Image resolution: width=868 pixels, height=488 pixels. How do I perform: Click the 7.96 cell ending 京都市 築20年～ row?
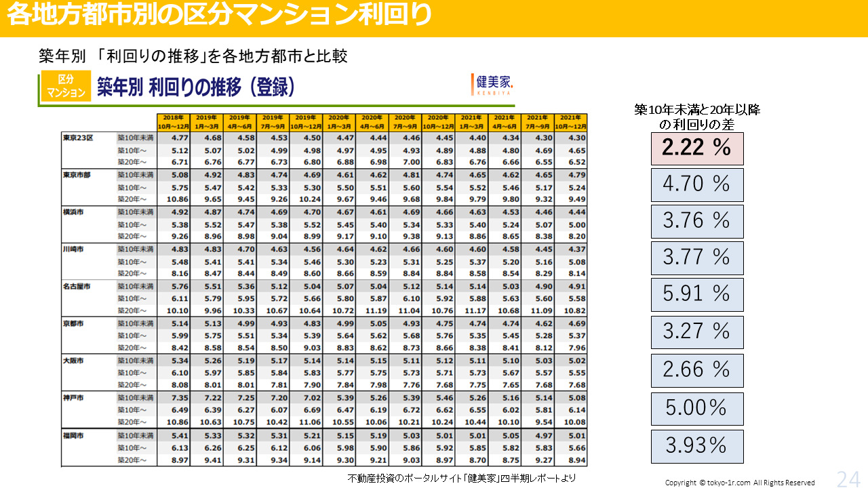pyautogui.click(x=577, y=348)
